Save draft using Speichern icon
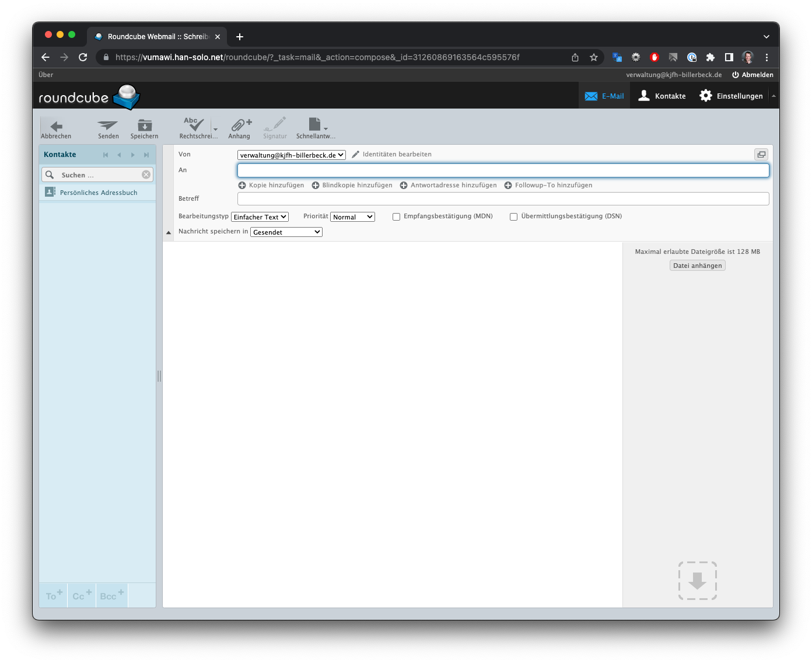The width and height of the screenshot is (812, 663). tap(145, 126)
